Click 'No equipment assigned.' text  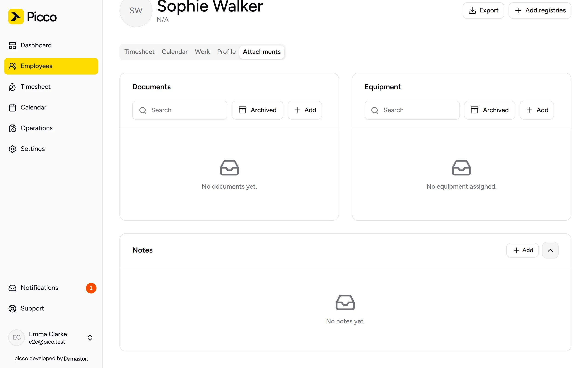pyautogui.click(x=462, y=187)
